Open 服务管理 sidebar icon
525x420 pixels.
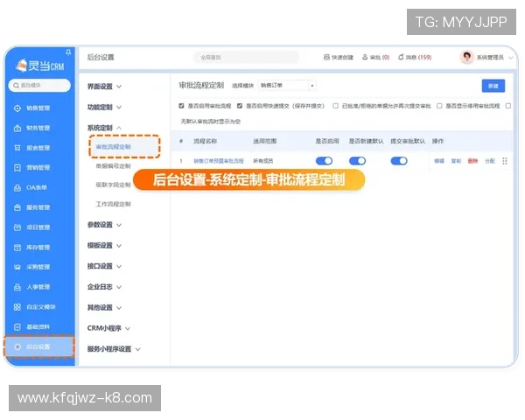point(17,207)
